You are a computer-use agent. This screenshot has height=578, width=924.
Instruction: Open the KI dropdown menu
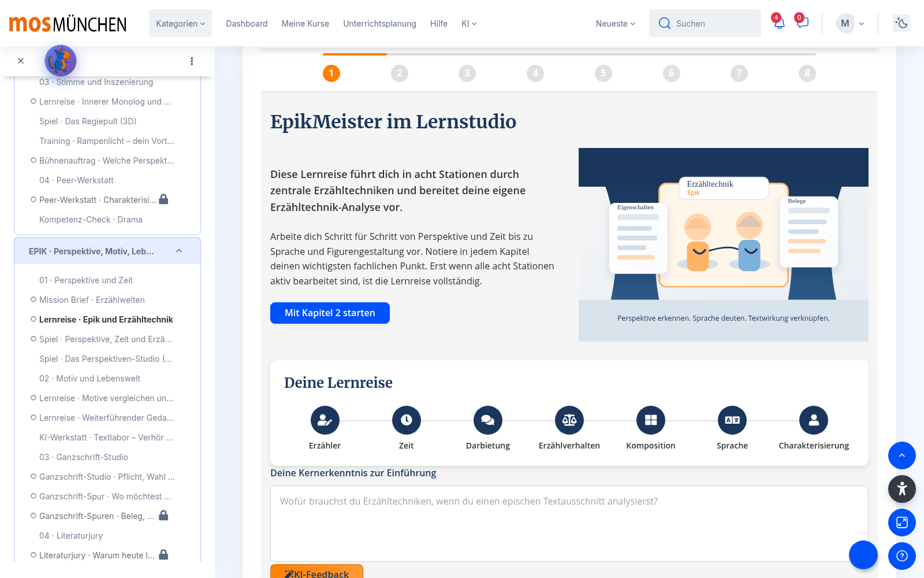click(469, 23)
